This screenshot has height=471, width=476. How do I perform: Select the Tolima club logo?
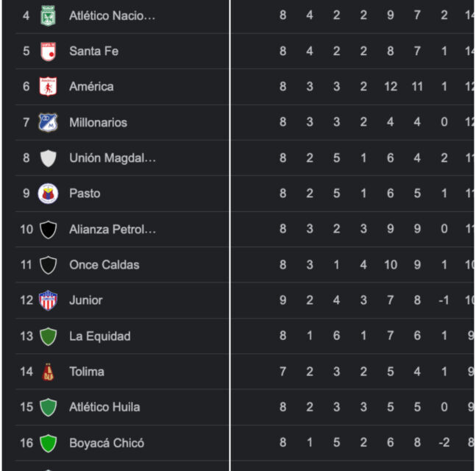tap(48, 372)
